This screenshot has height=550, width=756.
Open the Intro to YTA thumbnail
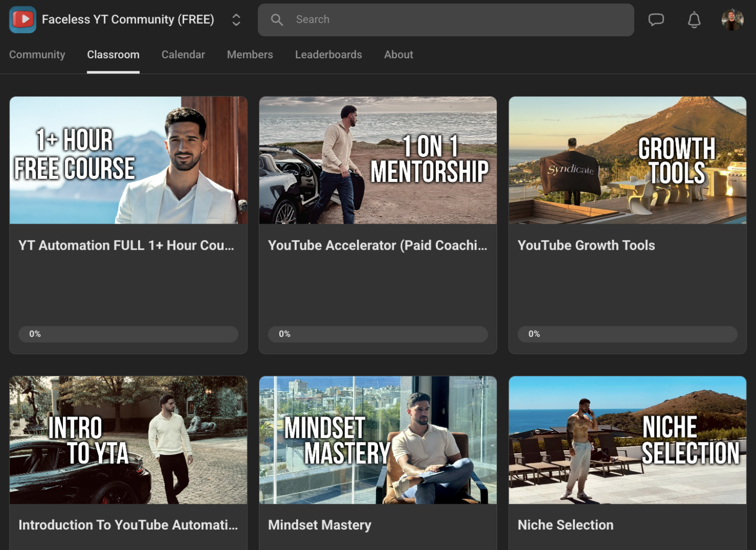click(129, 440)
